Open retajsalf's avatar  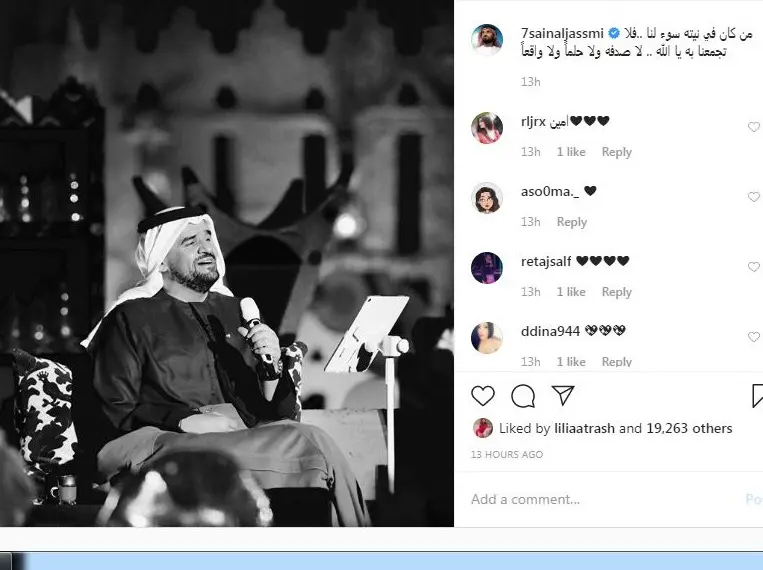point(487,268)
